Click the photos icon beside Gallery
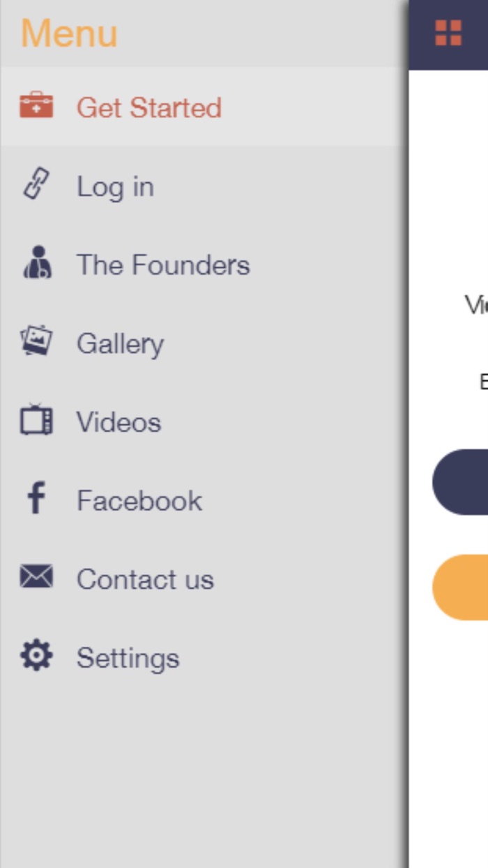This screenshot has width=488, height=868. coord(36,342)
